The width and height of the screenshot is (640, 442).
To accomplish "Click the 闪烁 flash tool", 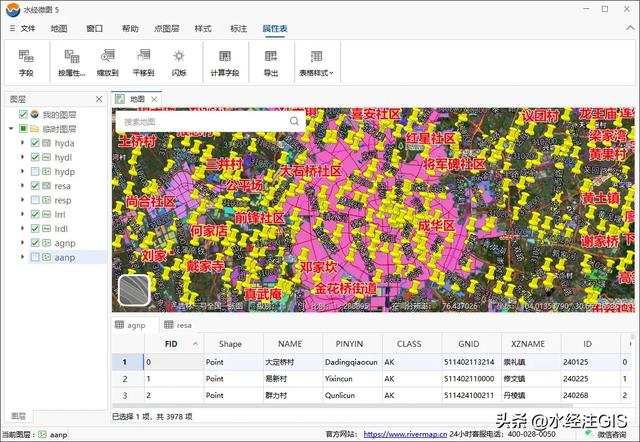I will [x=179, y=62].
